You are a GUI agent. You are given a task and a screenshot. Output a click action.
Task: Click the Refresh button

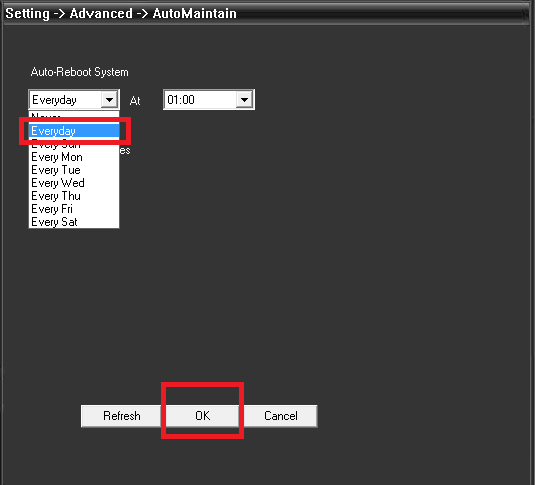tap(121, 416)
